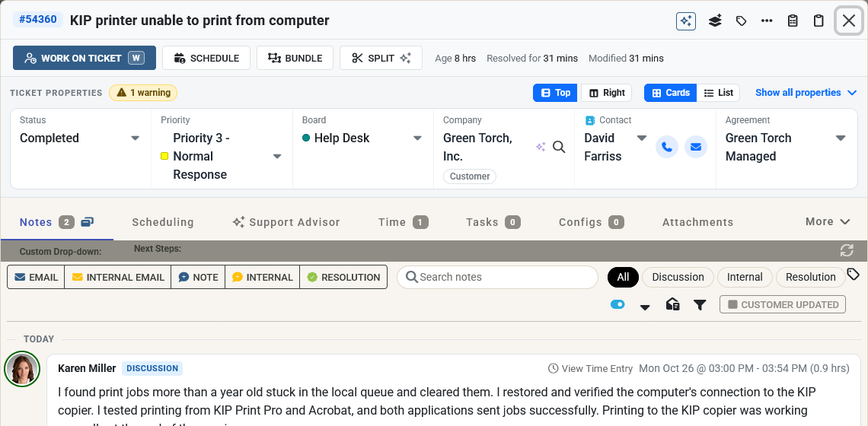This screenshot has height=426, width=868.
Task: Click the tag icon beside note filters
Action: (x=854, y=275)
